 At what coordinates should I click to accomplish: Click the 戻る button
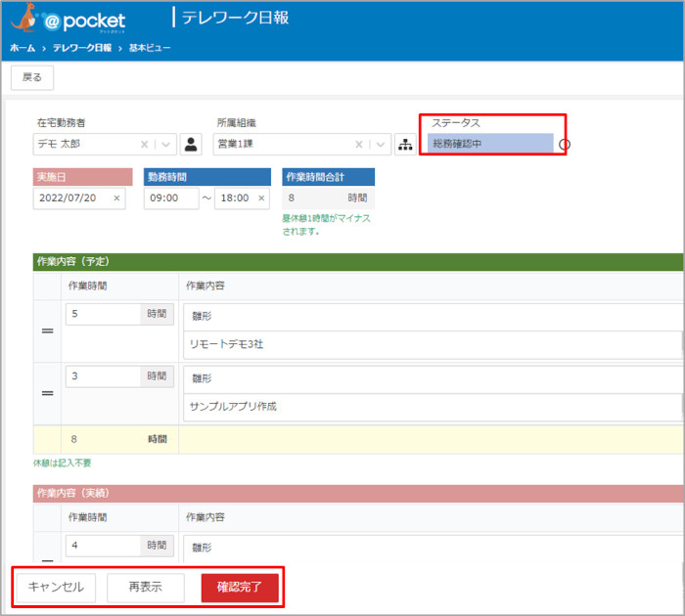click(32, 77)
